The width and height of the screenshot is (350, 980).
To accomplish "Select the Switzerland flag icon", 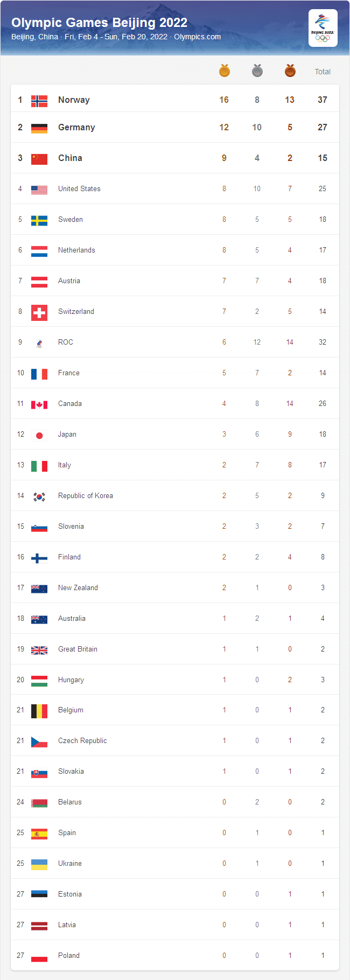I will click(x=39, y=311).
